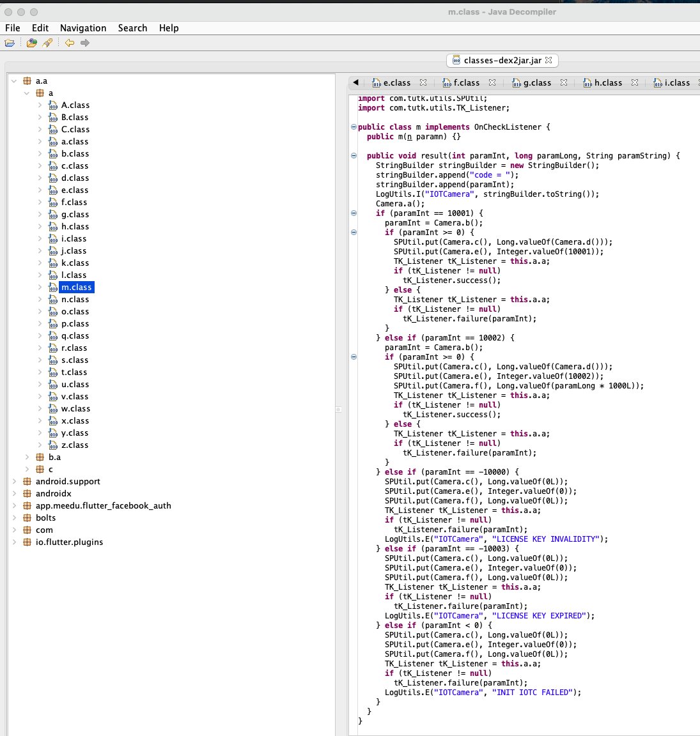Go forward with the right arrow icon
700x736 pixels.
85,43
